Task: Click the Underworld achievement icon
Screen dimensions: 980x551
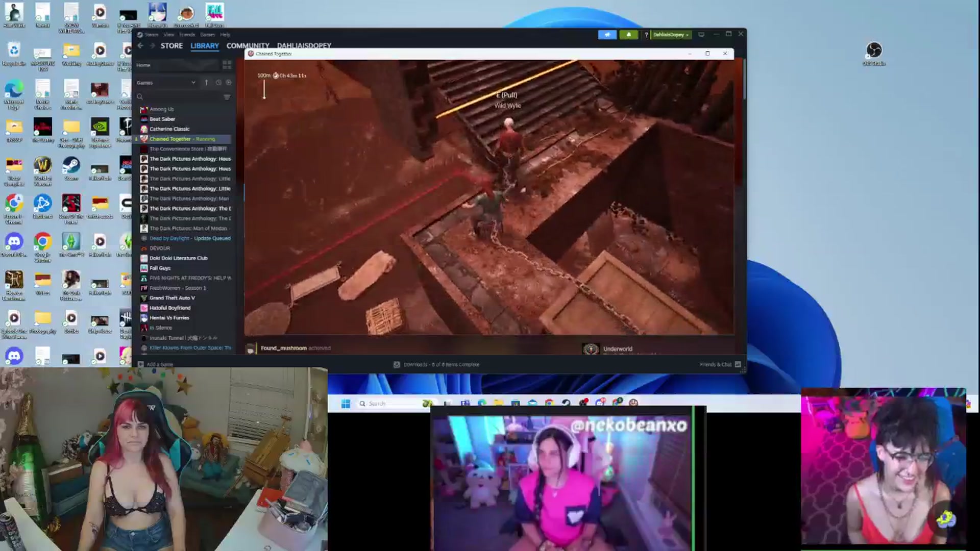Action: (591, 349)
